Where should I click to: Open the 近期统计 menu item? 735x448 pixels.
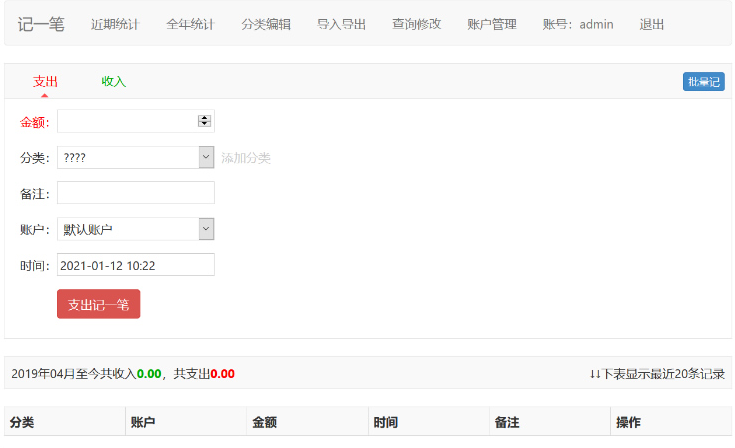coord(115,24)
